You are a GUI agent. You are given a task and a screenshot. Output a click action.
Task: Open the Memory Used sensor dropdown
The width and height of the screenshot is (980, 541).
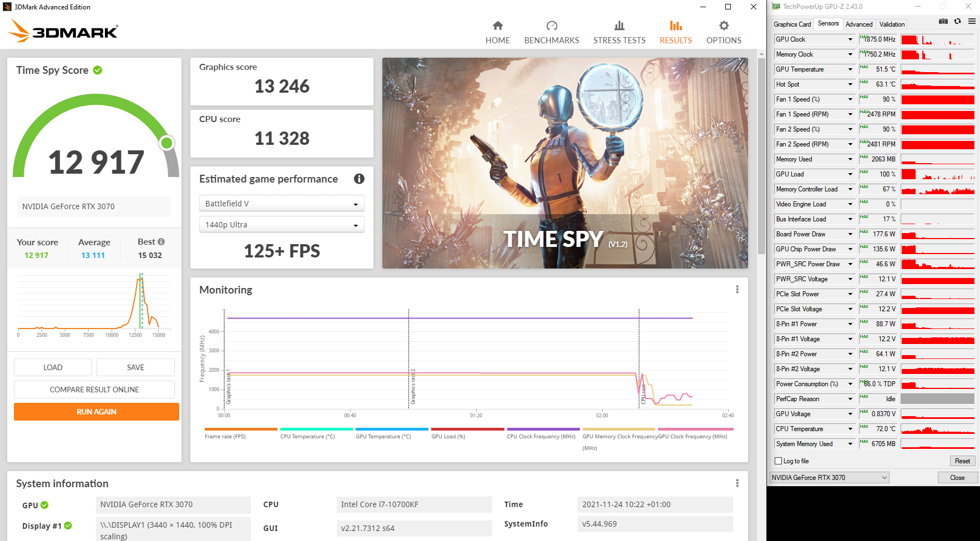(x=850, y=159)
